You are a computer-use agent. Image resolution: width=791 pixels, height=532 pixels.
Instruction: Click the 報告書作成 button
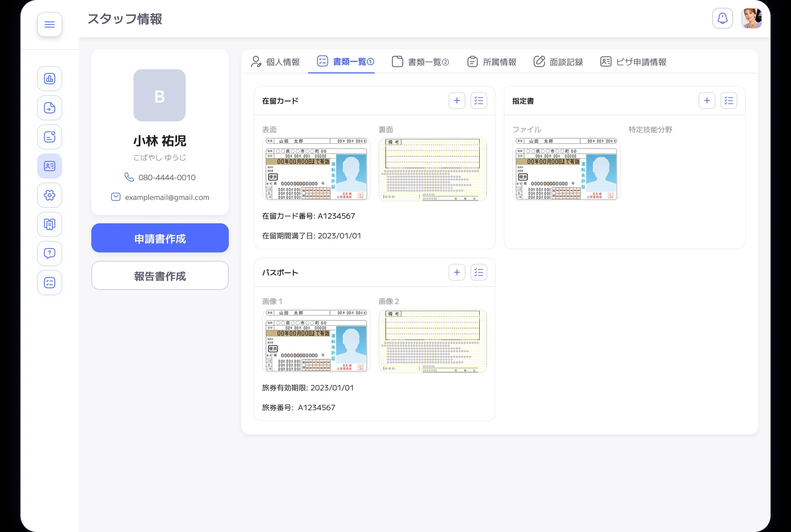160,276
